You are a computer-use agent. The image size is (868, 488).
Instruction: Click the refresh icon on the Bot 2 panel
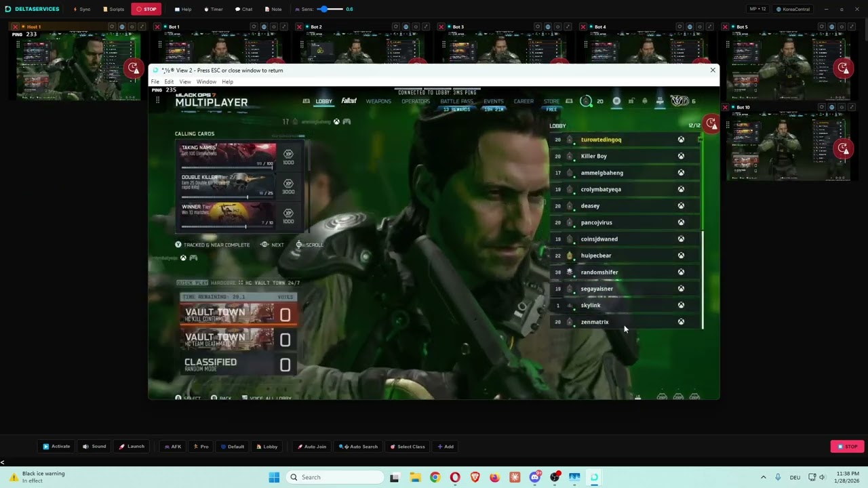pos(395,27)
